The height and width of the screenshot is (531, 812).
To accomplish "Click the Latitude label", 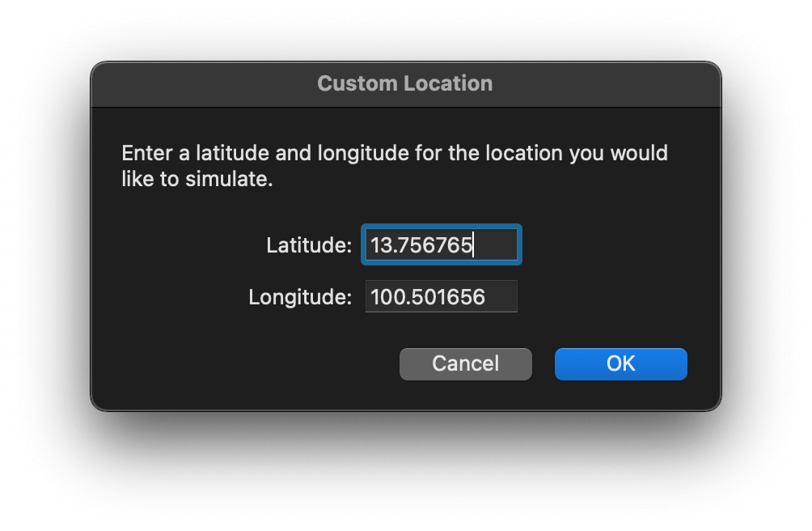I will [309, 245].
